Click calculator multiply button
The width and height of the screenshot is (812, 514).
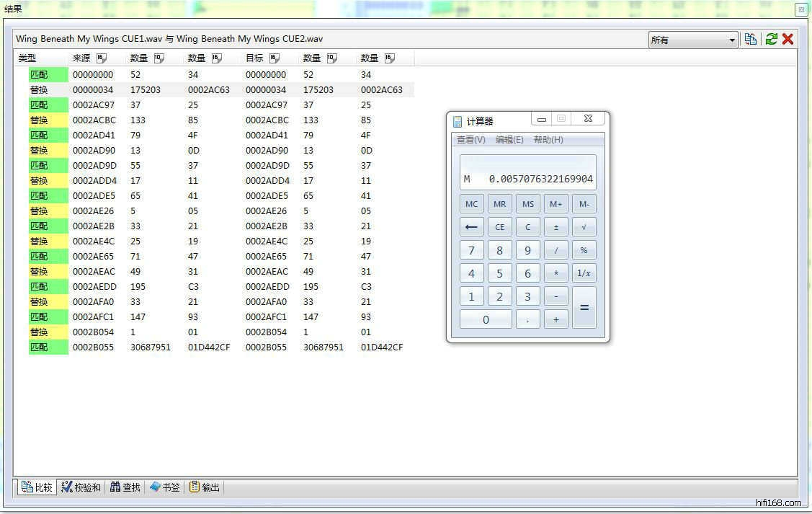click(556, 273)
